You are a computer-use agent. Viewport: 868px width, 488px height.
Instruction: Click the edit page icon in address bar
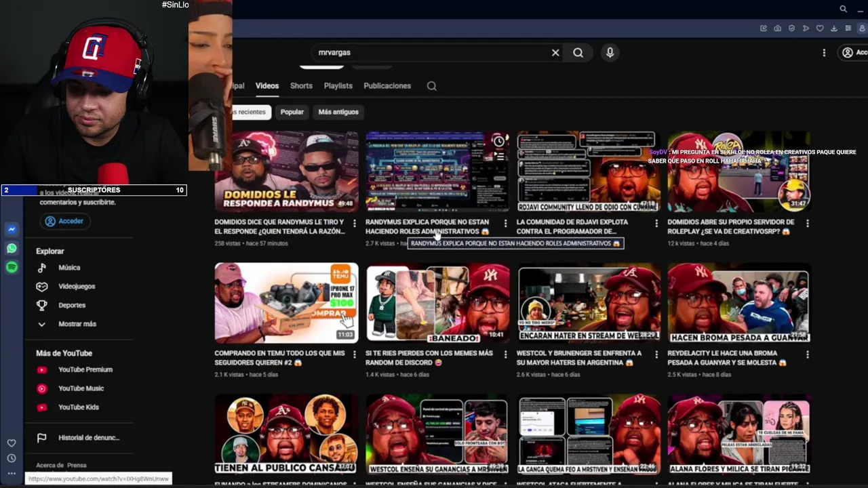764,28
